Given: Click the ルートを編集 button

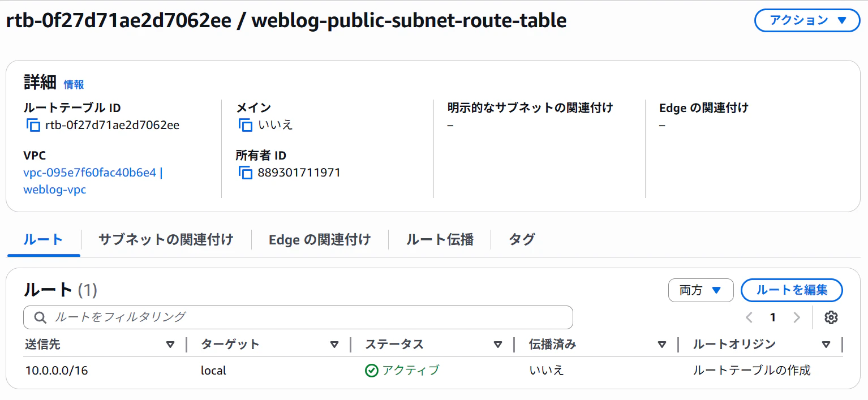Looking at the screenshot, I should point(792,290).
